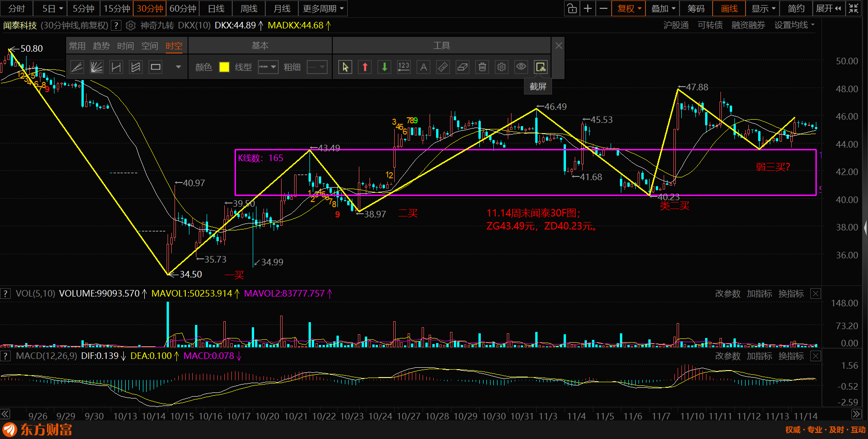Click the trash can delete-drawings icon
The width and height of the screenshot is (868, 439).
coord(483,67)
